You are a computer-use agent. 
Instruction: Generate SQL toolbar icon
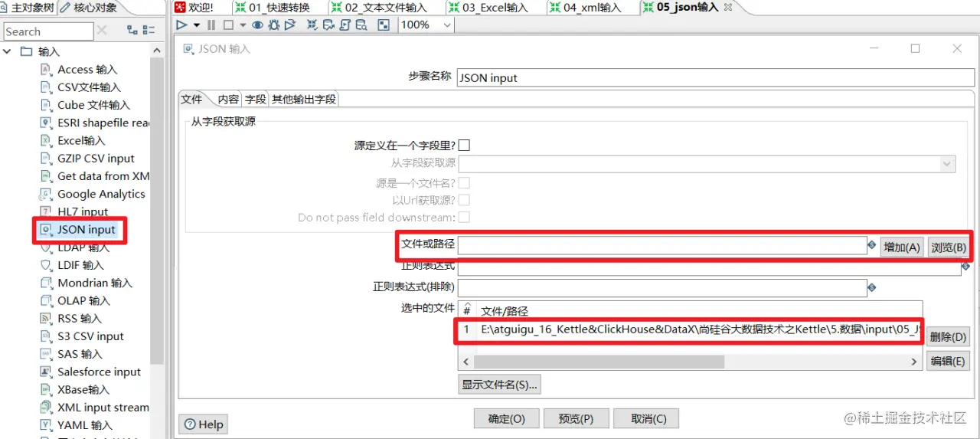345,25
